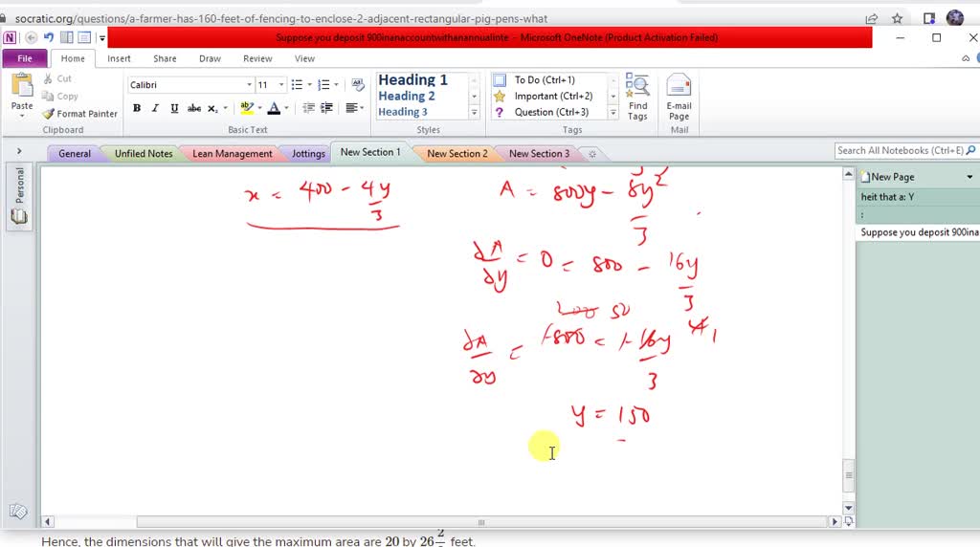Apply the Heading 1 style
Viewport: 980px width, 547px height.
413,80
